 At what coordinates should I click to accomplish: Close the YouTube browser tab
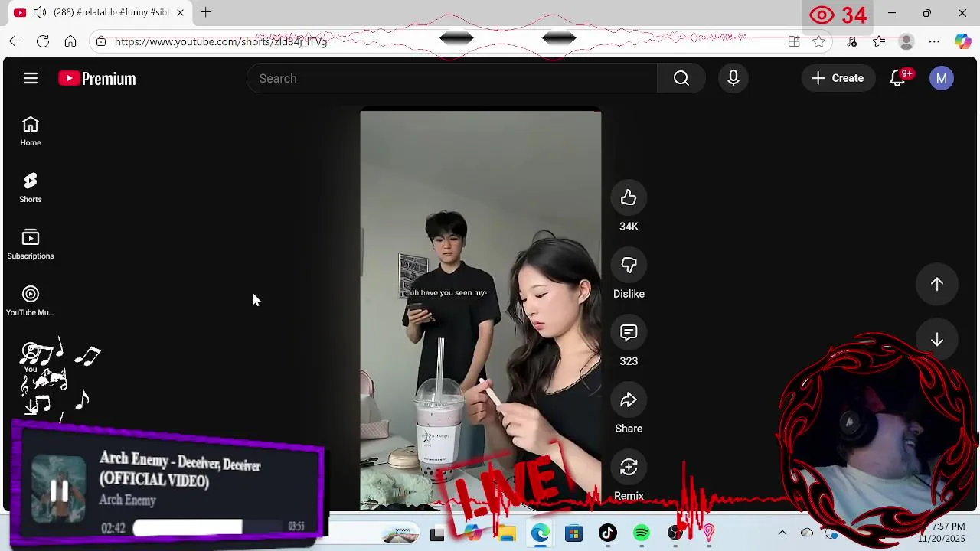pyautogui.click(x=180, y=12)
